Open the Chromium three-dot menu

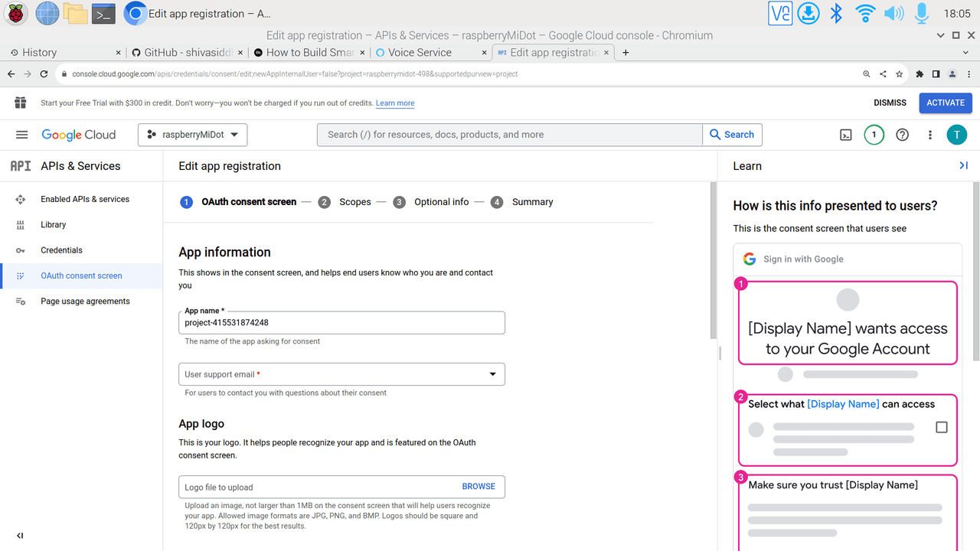point(968,74)
